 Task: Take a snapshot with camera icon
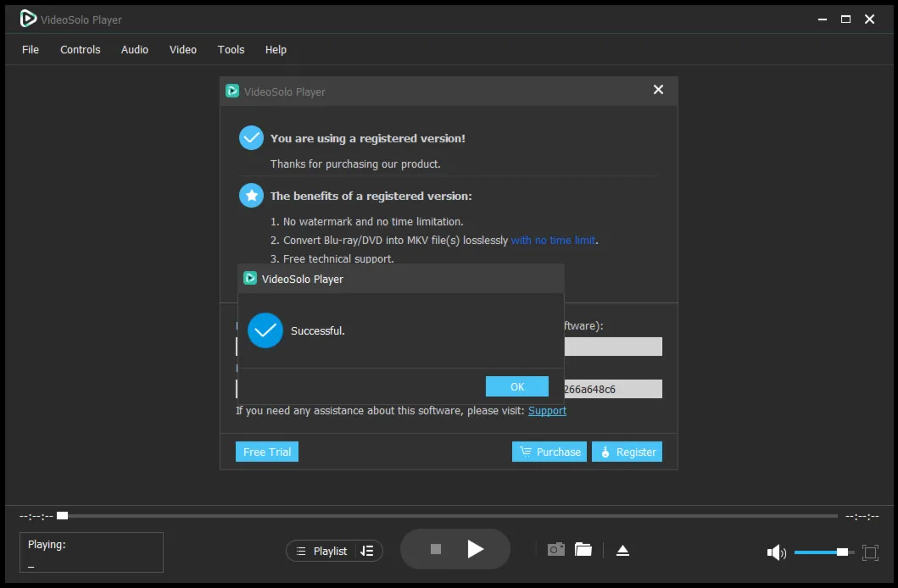point(556,550)
